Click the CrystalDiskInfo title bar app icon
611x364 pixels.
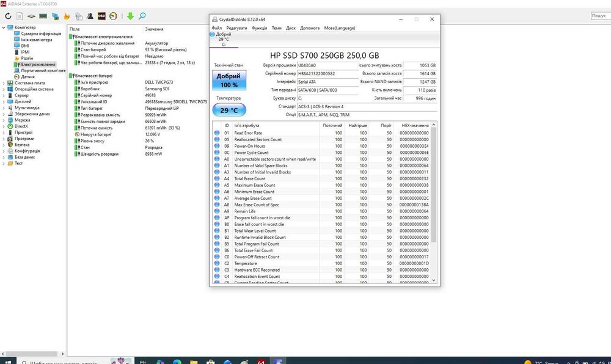214,19
